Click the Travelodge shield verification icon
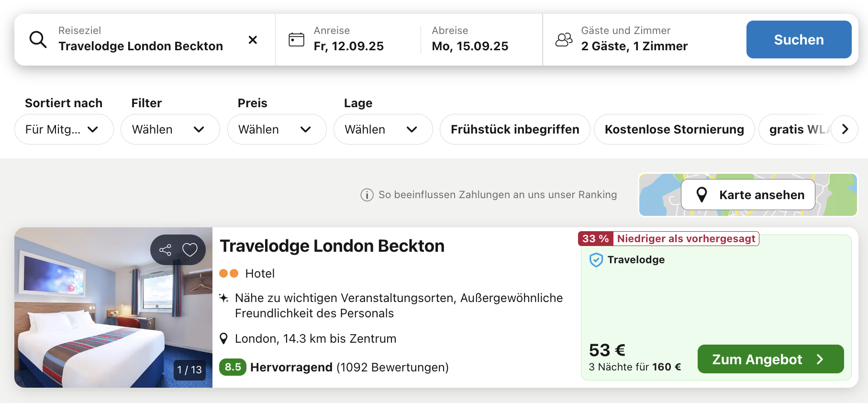Screen dimensions: 868x403 pos(596,260)
